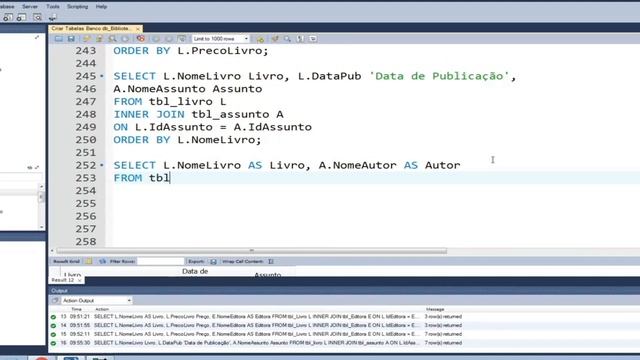Click line number 243 in the gutter
This screenshot has height=360, width=640.
86,51
